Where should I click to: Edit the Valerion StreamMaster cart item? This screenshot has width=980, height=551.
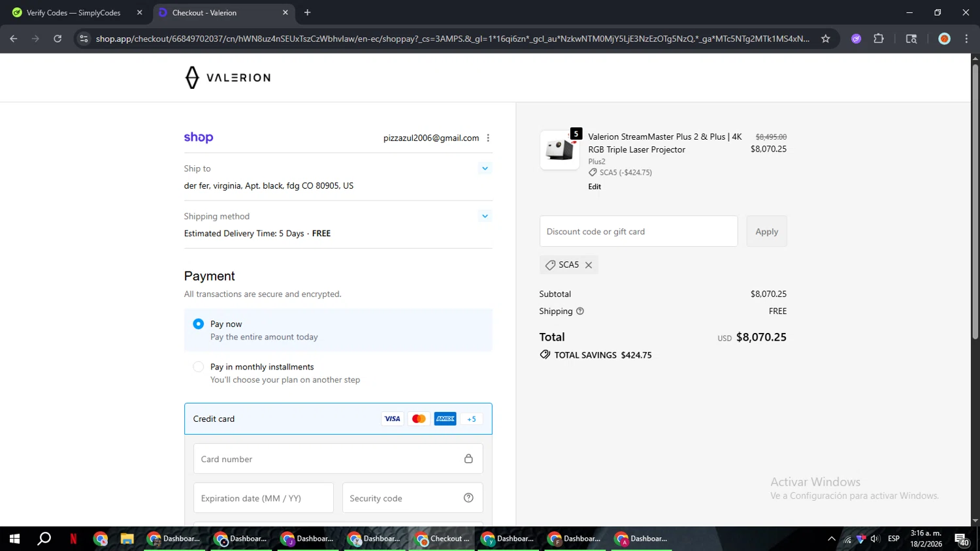(595, 187)
